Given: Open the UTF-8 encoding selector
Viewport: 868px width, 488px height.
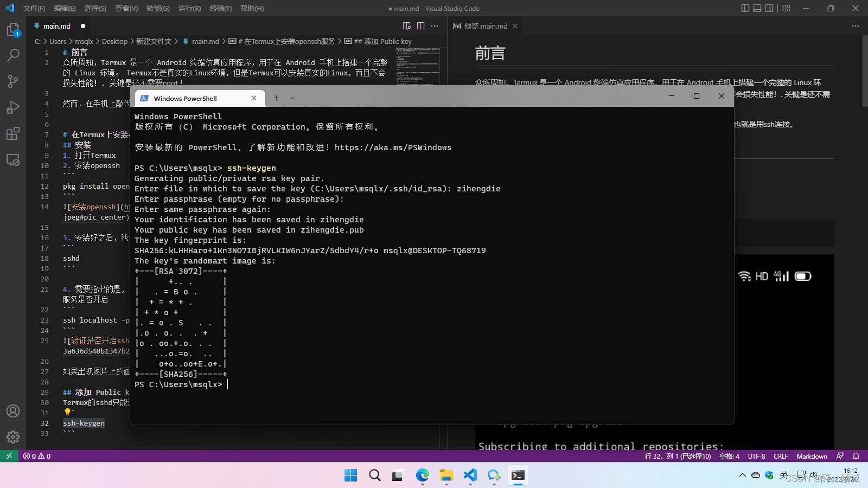Looking at the screenshot, I should (x=756, y=456).
